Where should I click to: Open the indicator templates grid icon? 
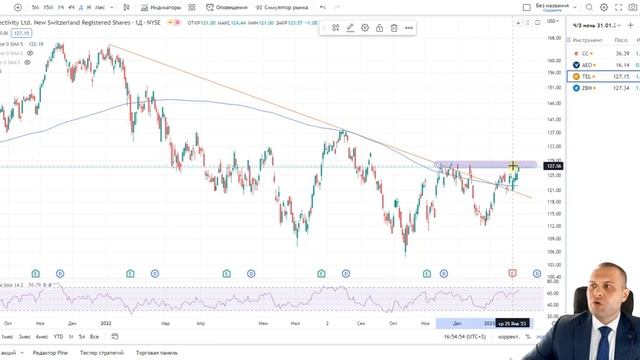(x=192, y=7)
